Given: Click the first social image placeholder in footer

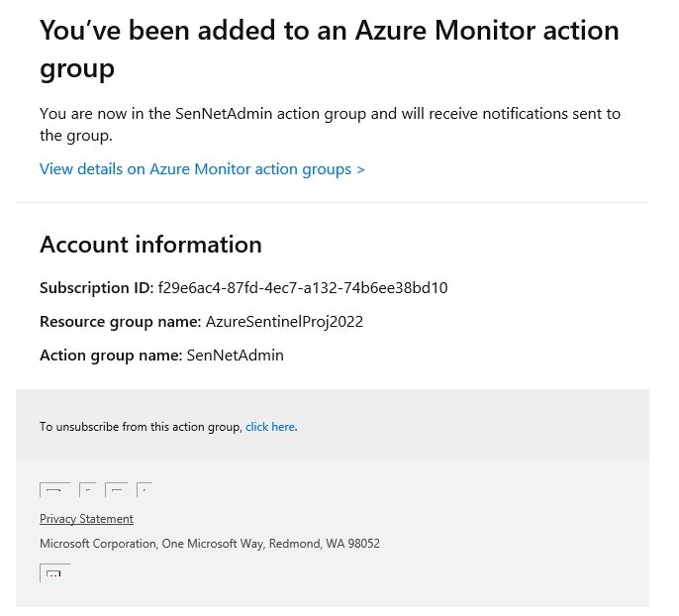Looking at the screenshot, I should 54,490.
